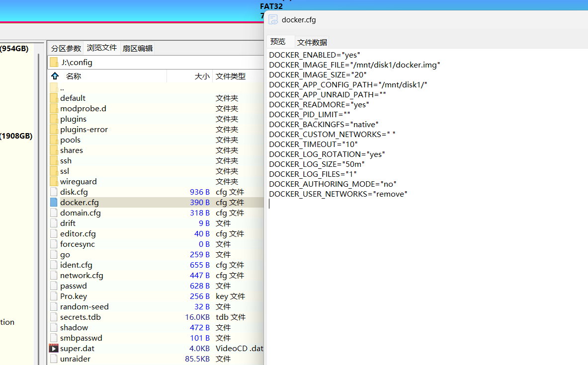Click the DOCKER_ENABLED="yes" line in preview

pyautogui.click(x=315, y=55)
